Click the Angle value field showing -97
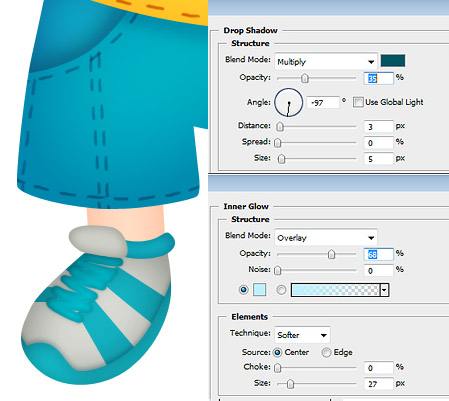This screenshot has width=449, height=401. coord(323,102)
